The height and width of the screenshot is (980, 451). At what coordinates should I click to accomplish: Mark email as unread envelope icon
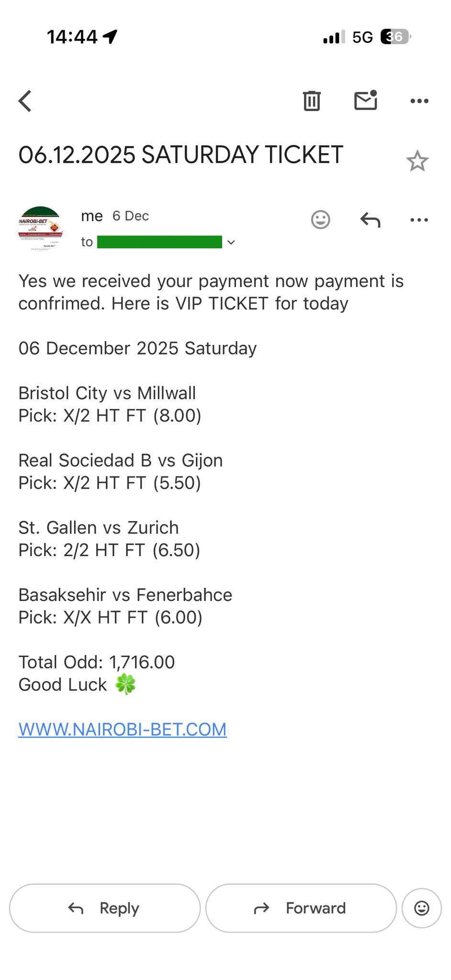click(366, 100)
